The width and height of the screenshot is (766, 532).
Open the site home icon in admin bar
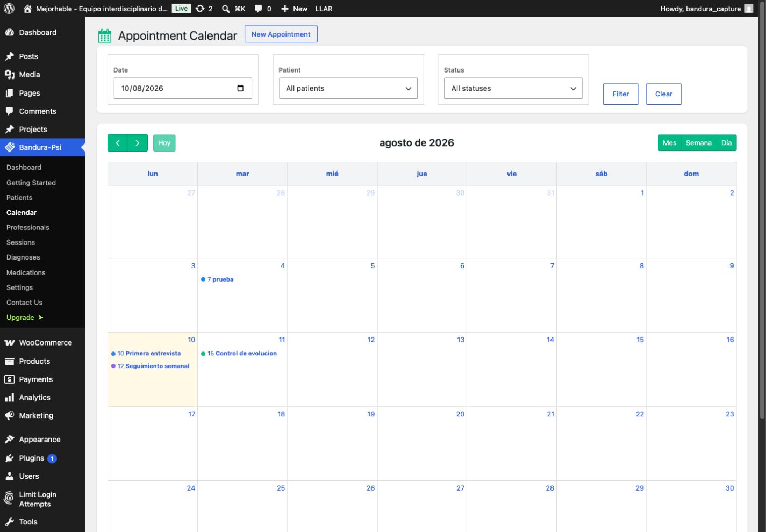pyautogui.click(x=27, y=9)
